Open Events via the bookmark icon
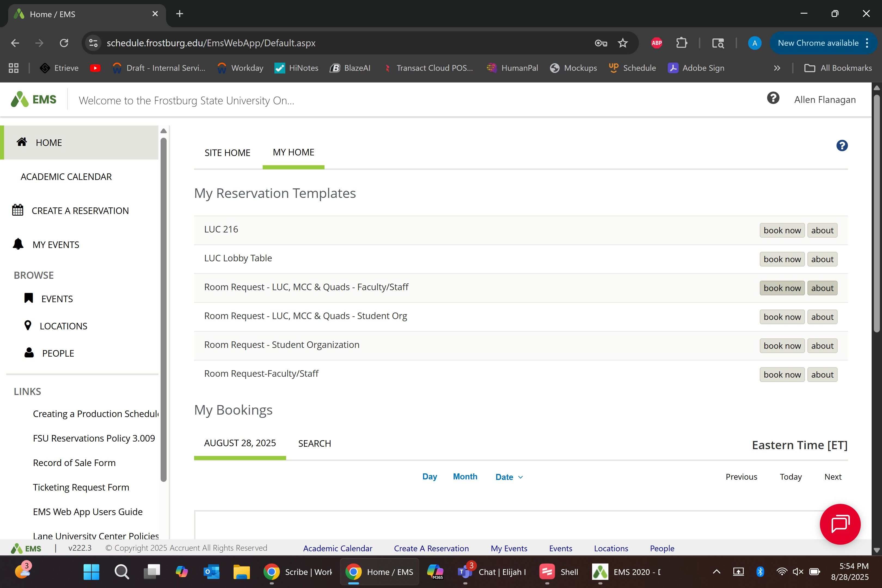Viewport: 882px width, 588px height. pos(29,298)
